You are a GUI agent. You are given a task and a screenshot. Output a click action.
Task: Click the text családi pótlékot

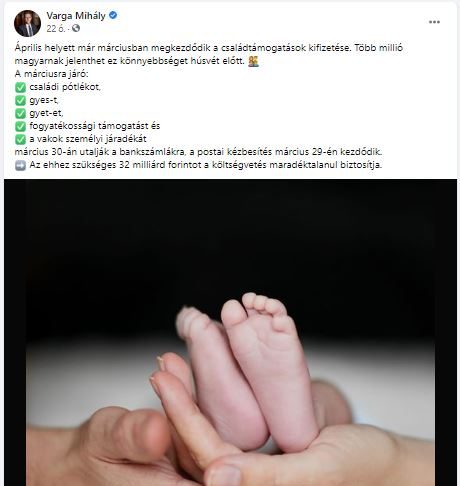65,87
